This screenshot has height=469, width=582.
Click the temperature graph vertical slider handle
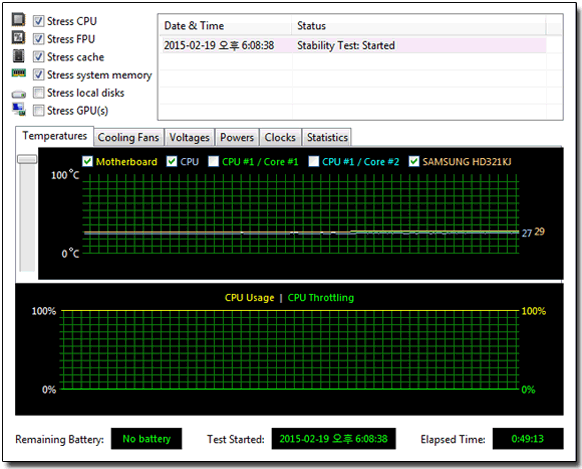[27, 159]
